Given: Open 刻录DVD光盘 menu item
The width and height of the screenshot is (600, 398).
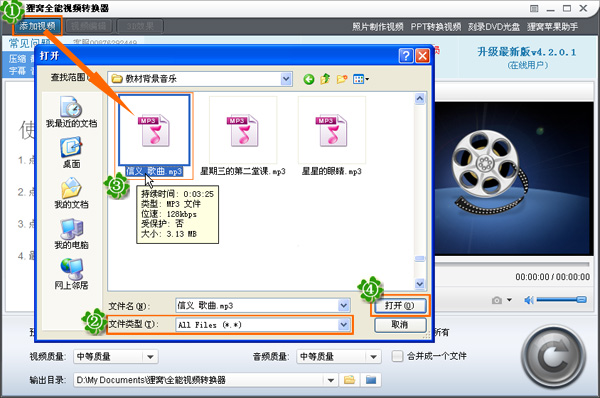Looking at the screenshot, I should tap(494, 27).
